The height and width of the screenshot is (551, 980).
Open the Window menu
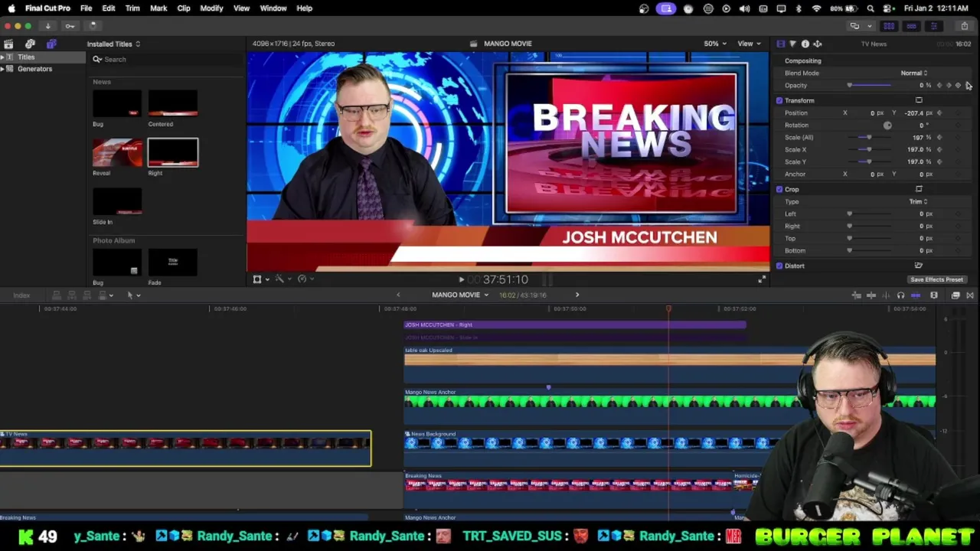(x=273, y=8)
